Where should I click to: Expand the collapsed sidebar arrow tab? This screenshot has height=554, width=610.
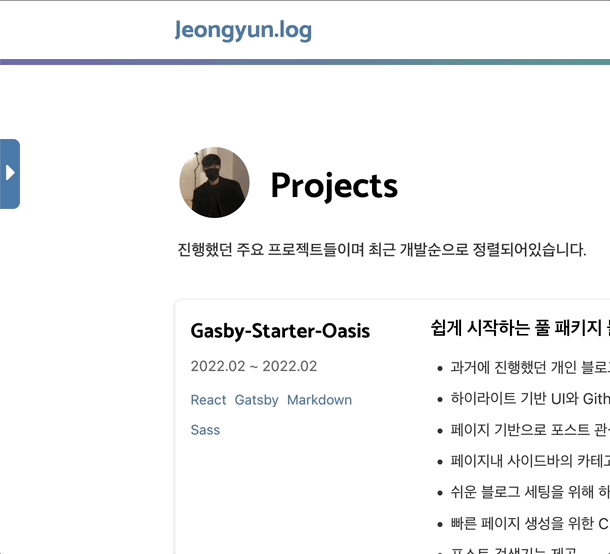pos(10,173)
